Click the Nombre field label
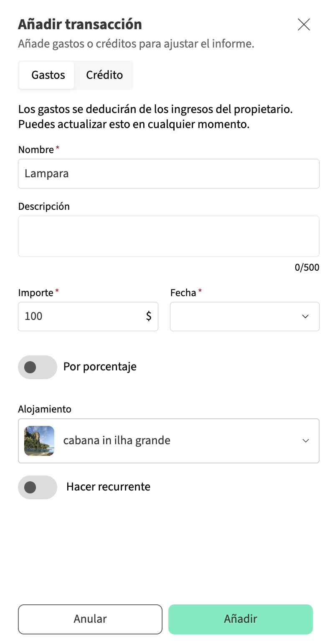Screen dimensions: 330x644 (36, 150)
